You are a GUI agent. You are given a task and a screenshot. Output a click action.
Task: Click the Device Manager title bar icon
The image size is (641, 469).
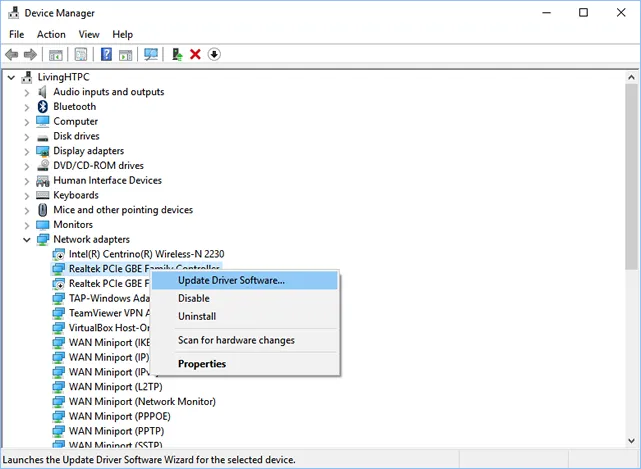[13, 13]
